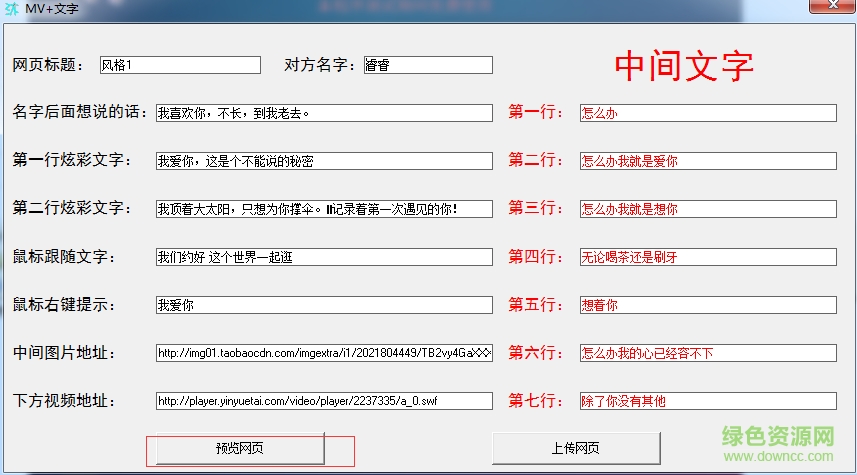Click the red 第六行 label
This screenshot has width=857, height=475.
pyautogui.click(x=535, y=353)
